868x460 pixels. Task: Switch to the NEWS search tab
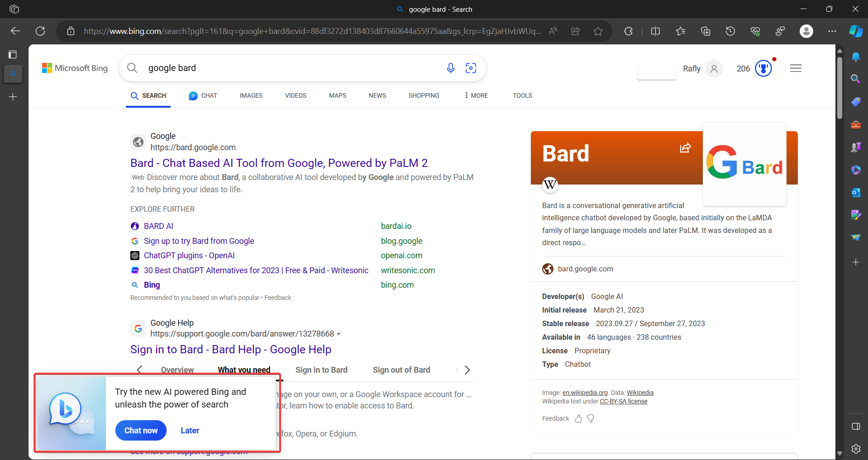pyautogui.click(x=377, y=95)
